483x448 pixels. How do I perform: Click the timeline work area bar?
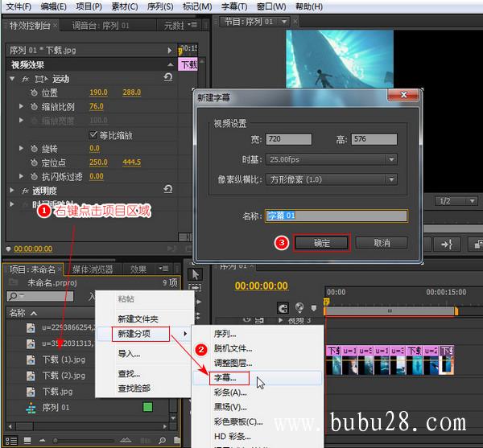[390, 311]
